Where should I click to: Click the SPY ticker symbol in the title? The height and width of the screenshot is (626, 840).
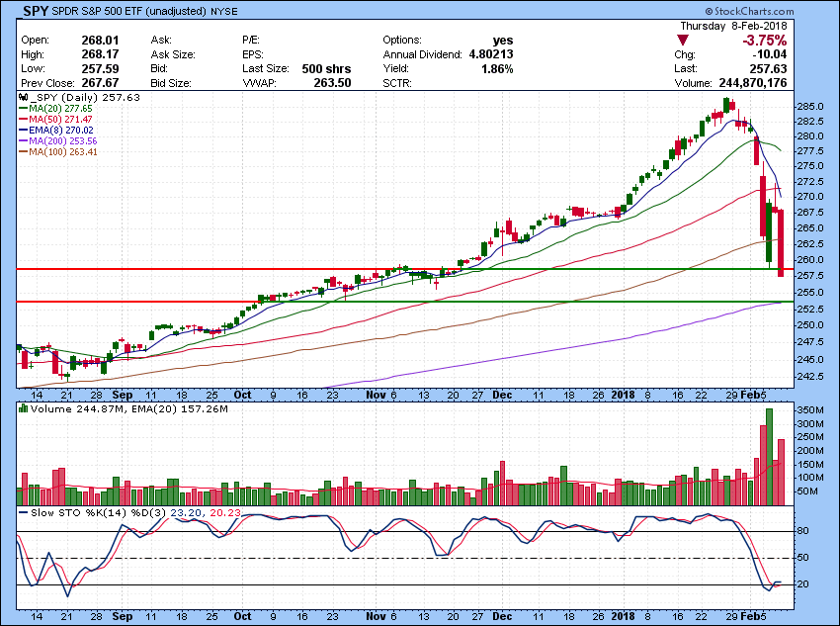click(x=36, y=10)
